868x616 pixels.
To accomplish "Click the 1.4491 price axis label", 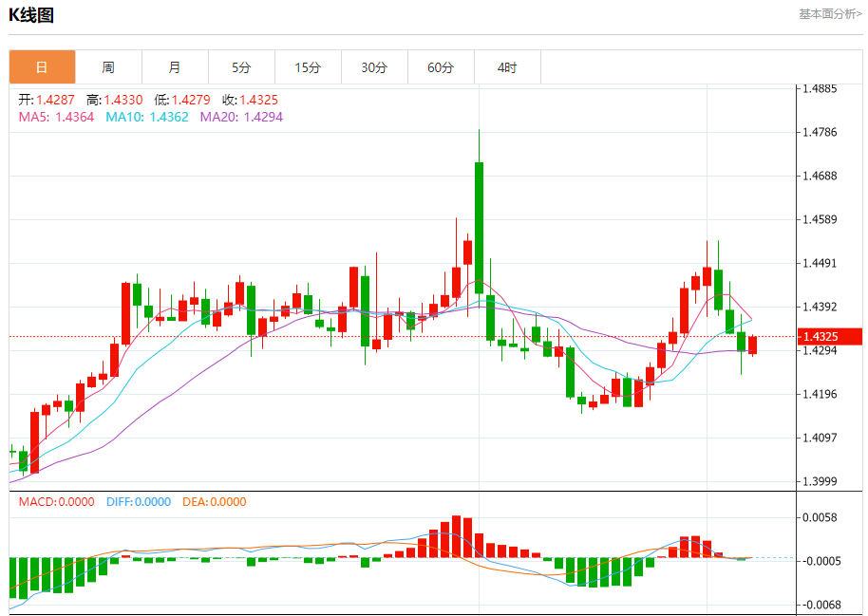I will click(x=820, y=263).
